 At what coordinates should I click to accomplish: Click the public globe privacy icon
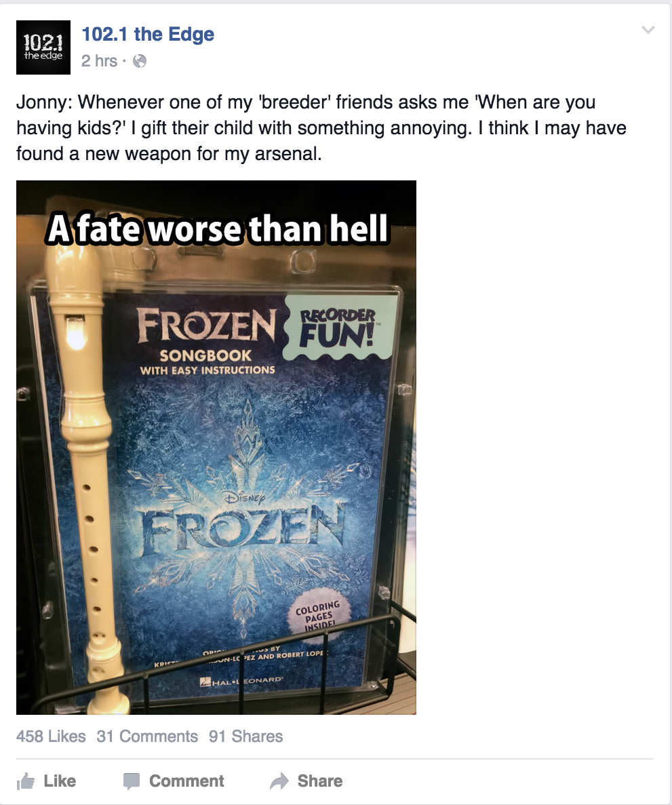[140, 61]
